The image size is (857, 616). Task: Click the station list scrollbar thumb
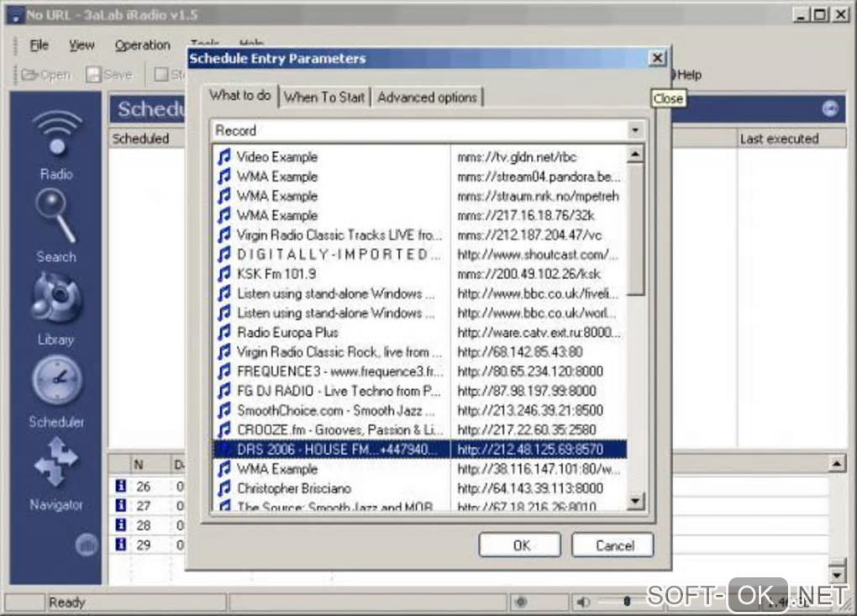click(635, 229)
